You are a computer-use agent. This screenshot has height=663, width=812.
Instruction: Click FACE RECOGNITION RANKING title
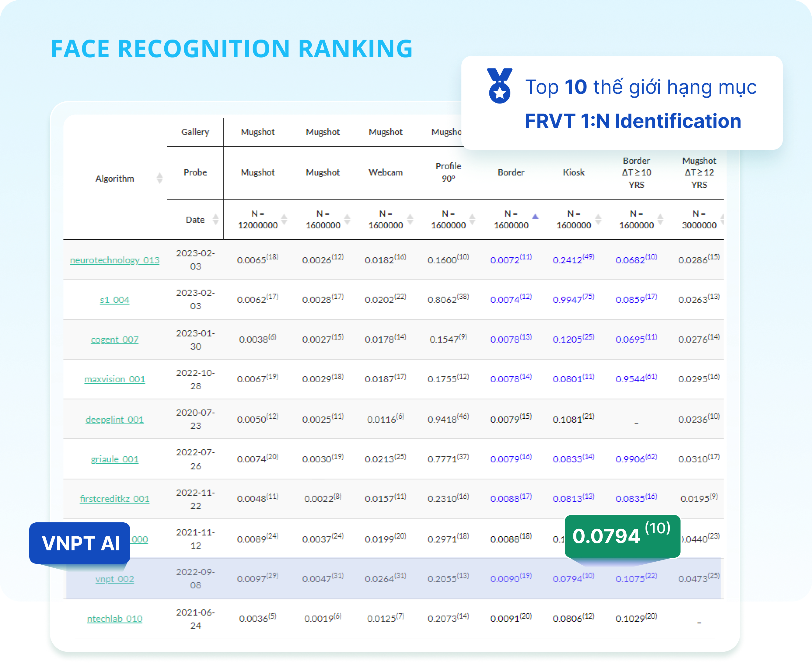(232, 48)
